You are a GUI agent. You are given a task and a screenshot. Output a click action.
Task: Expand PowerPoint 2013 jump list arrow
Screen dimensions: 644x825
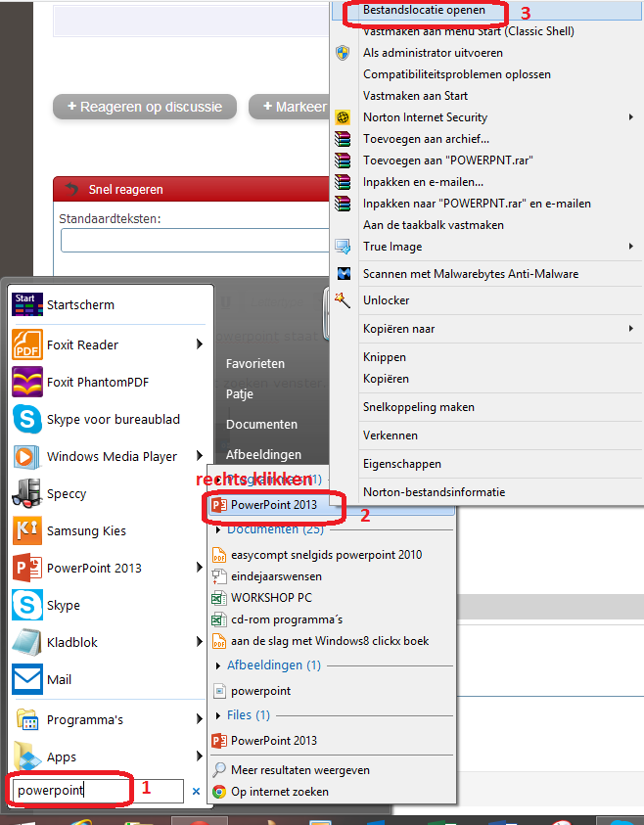click(200, 568)
